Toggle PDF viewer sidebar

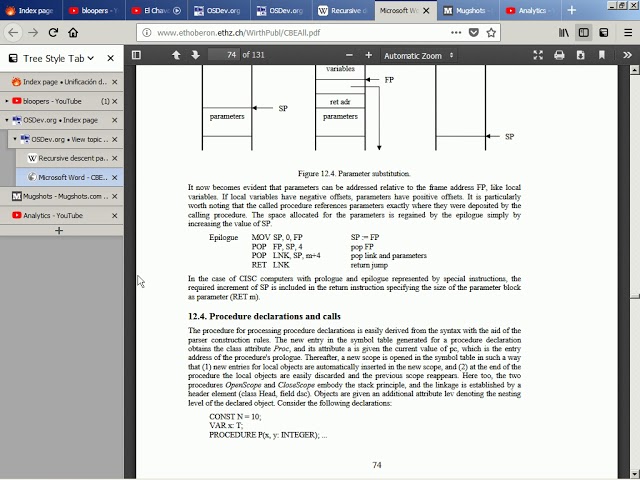[x=136, y=55]
